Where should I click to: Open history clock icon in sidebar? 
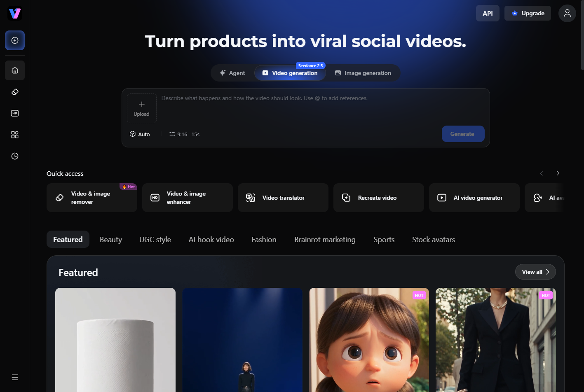(x=15, y=156)
